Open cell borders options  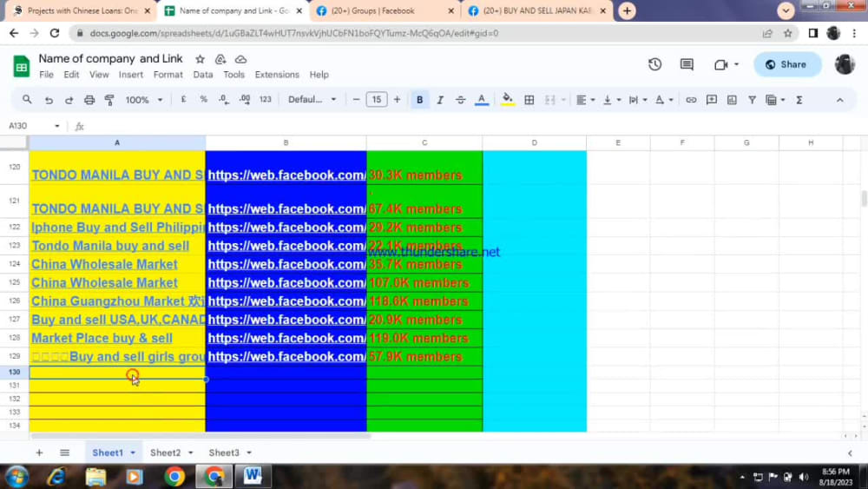click(529, 100)
